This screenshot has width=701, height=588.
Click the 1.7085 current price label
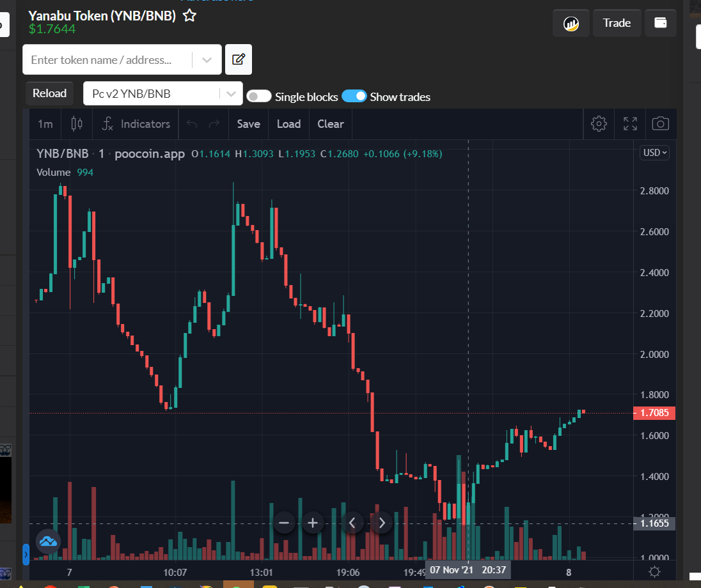tap(654, 413)
